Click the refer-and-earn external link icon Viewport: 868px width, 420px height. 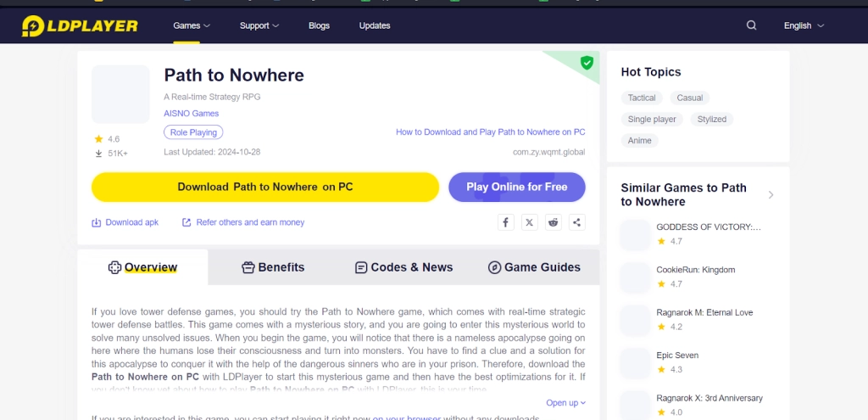(186, 222)
